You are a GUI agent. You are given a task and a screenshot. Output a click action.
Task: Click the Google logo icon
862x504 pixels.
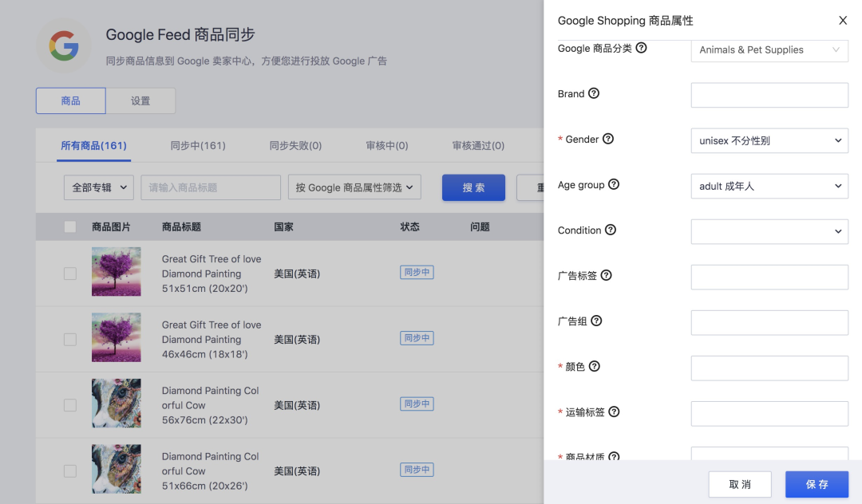[64, 45]
